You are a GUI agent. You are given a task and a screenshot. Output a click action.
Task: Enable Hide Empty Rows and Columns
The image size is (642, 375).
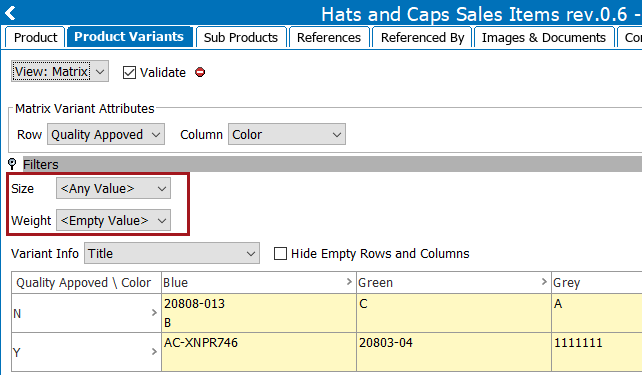[280, 253]
